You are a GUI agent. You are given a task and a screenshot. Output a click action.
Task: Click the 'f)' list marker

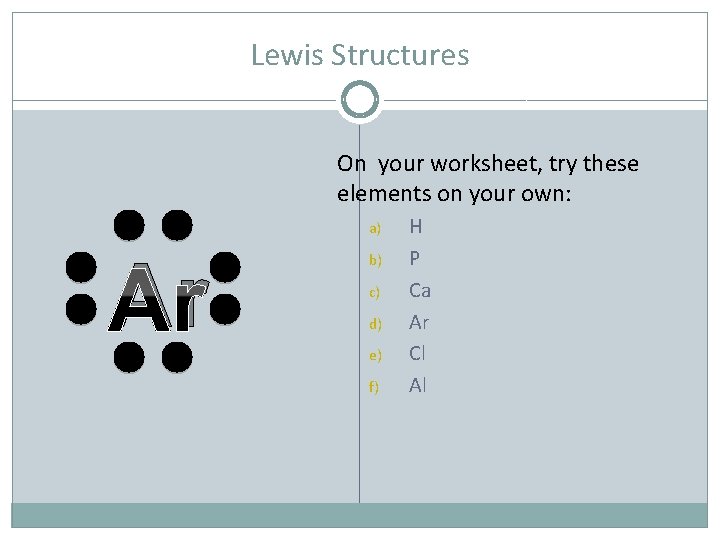[374, 386]
